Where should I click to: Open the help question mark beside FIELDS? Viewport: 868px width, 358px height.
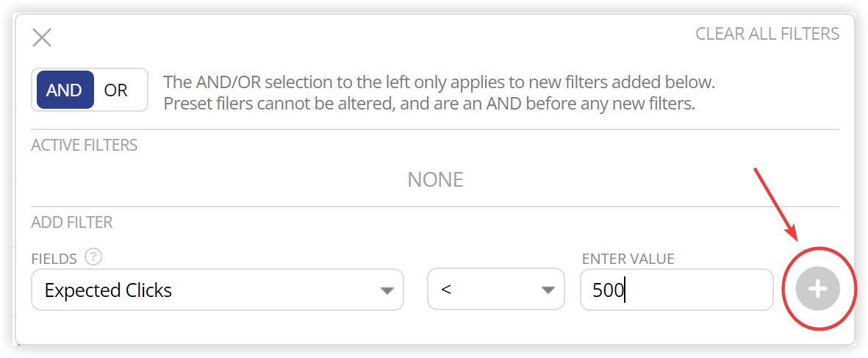[x=94, y=257]
